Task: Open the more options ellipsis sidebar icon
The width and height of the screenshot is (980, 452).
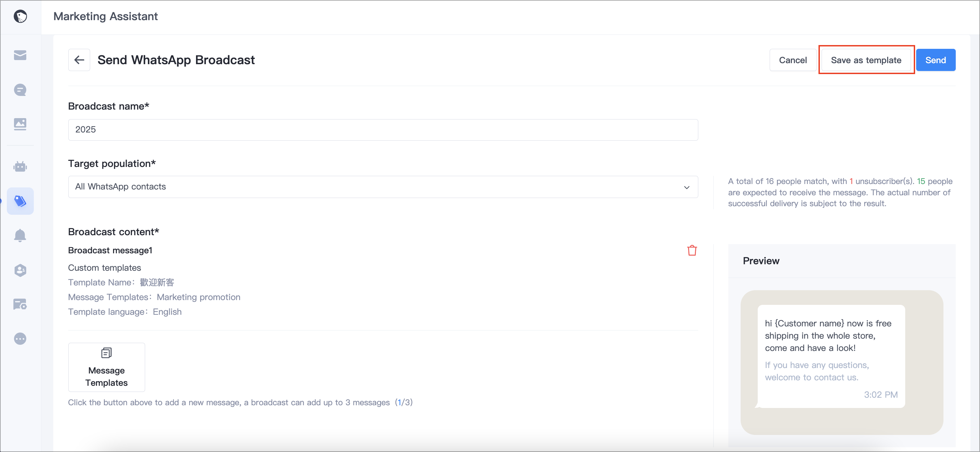Action: [x=20, y=339]
